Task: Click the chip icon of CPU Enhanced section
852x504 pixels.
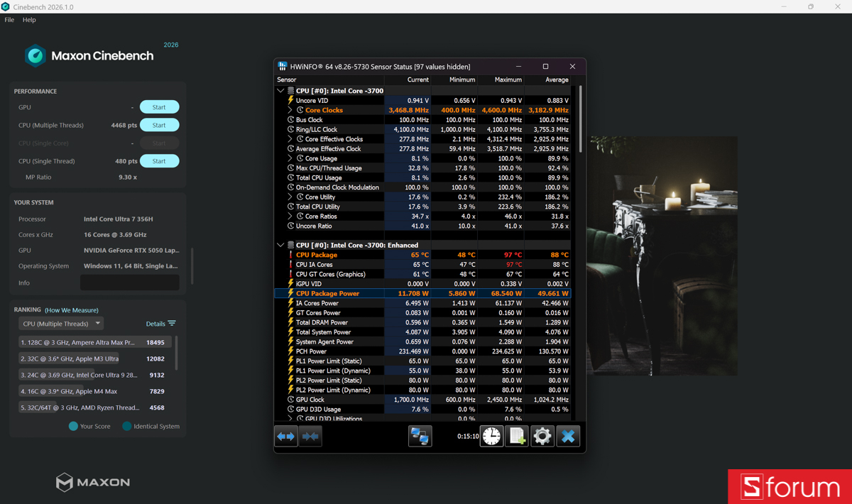Action: coord(290,245)
